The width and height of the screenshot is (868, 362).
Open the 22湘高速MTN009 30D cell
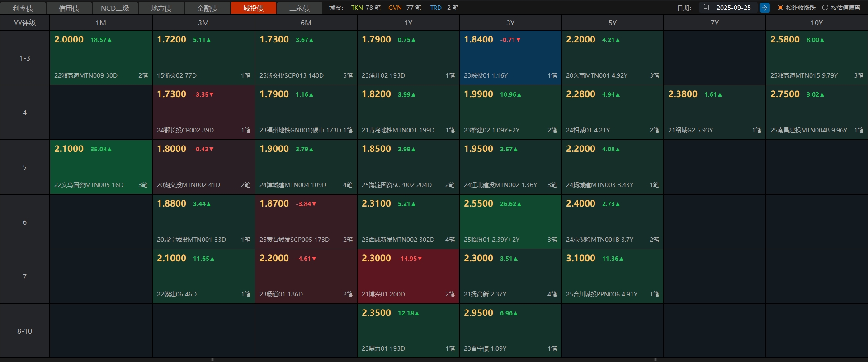click(x=101, y=58)
